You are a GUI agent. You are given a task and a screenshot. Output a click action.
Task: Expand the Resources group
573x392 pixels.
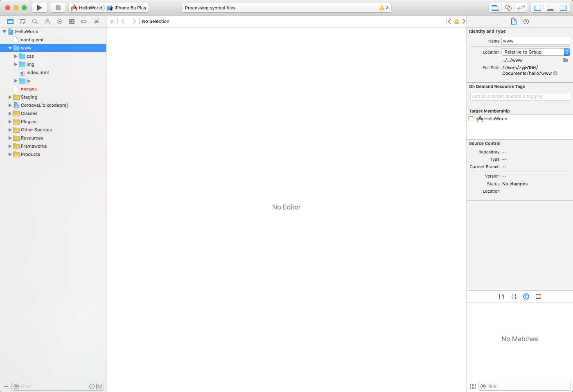[x=10, y=138]
